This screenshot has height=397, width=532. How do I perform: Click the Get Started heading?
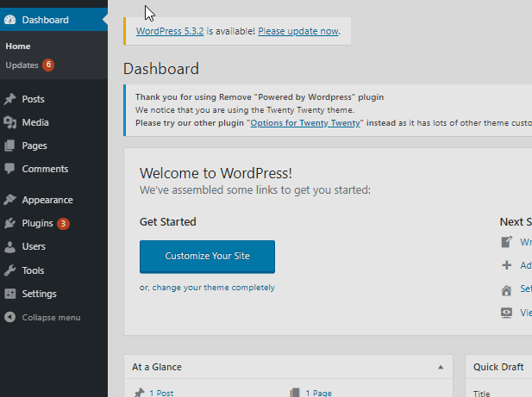pyautogui.click(x=168, y=222)
